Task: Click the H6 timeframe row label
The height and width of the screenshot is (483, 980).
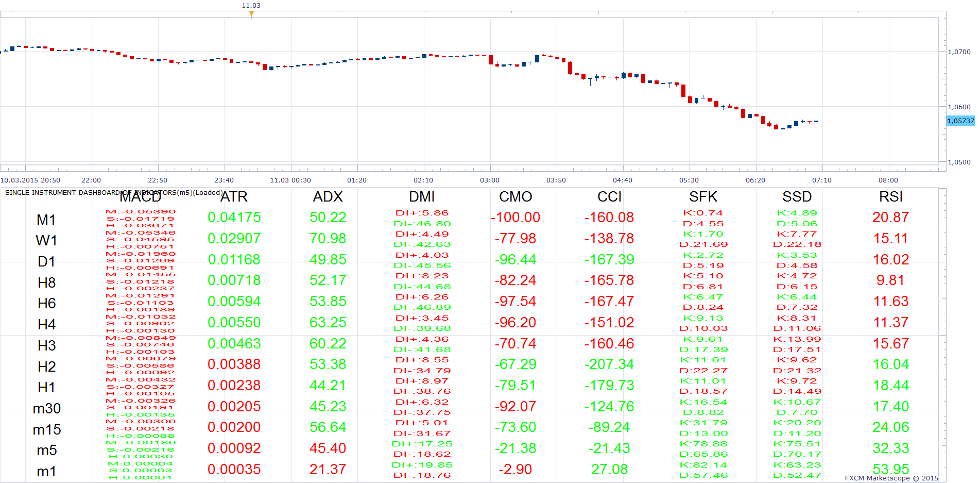Action: pos(46,304)
